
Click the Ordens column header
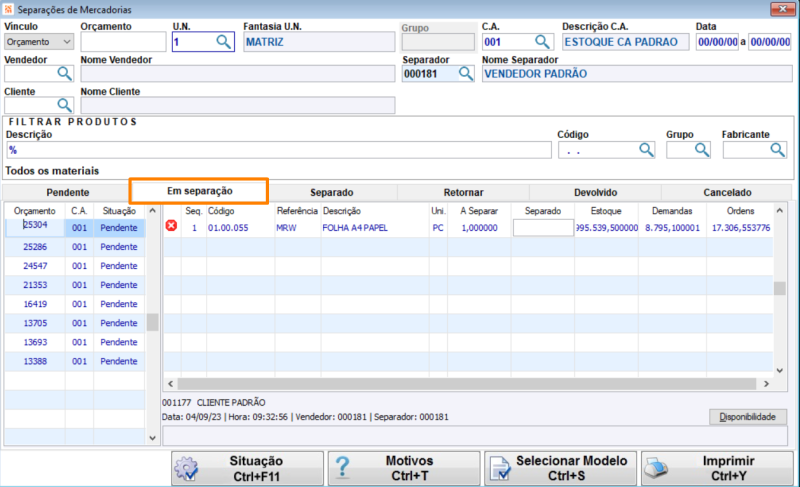(740, 211)
